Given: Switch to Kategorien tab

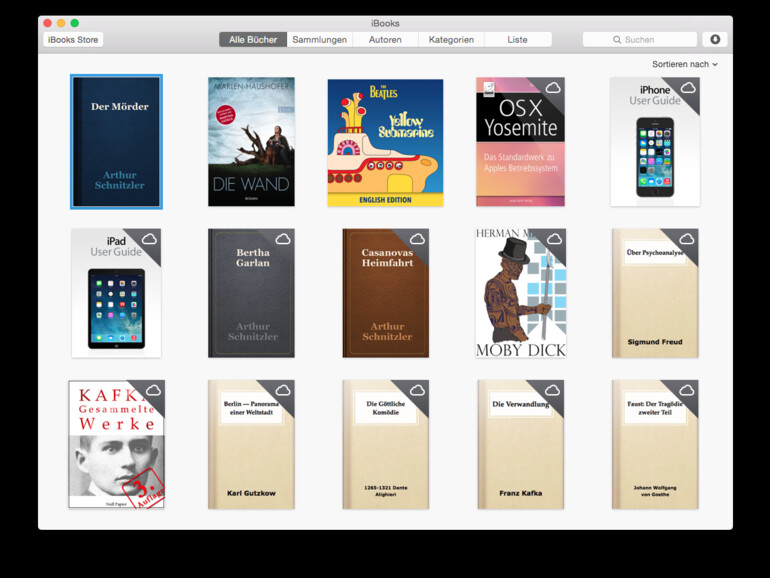Looking at the screenshot, I should (x=451, y=40).
